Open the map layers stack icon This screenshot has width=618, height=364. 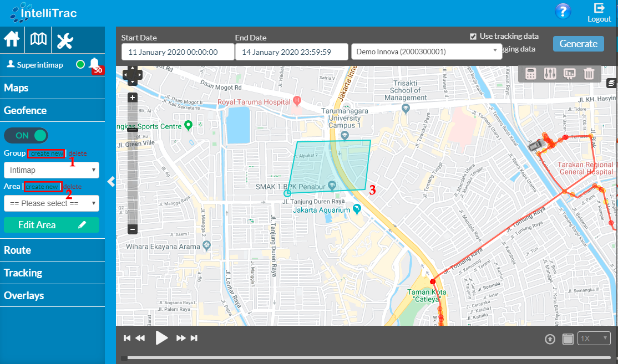point(611,83)
